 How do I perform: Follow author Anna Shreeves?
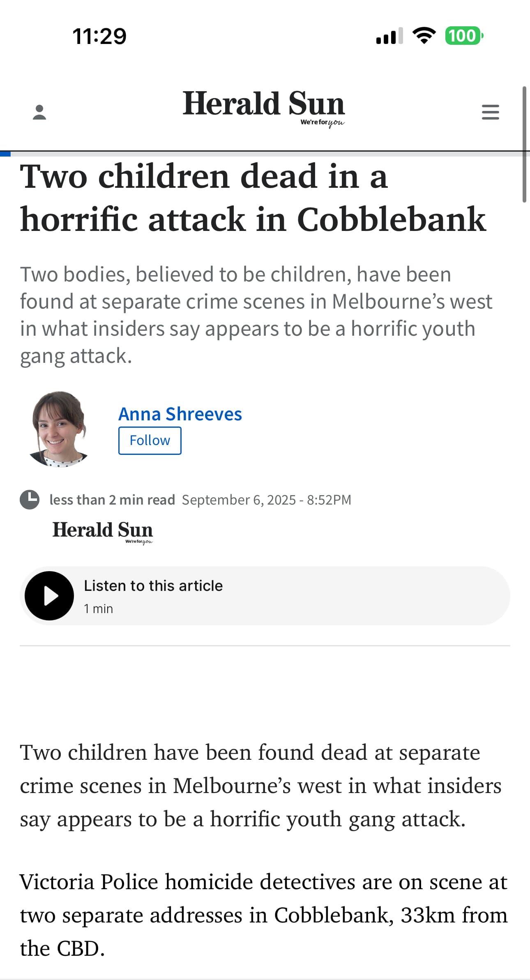150,440
